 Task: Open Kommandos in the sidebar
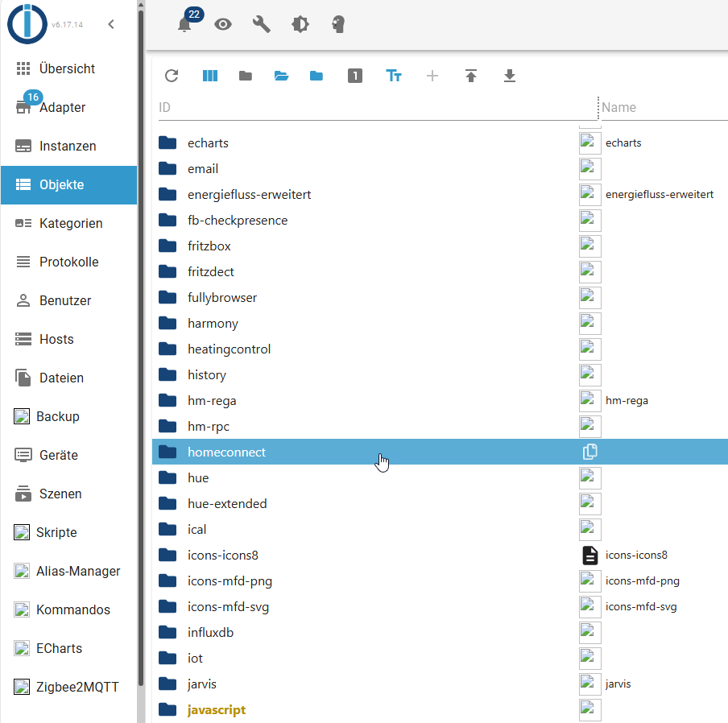click(68, 610)
